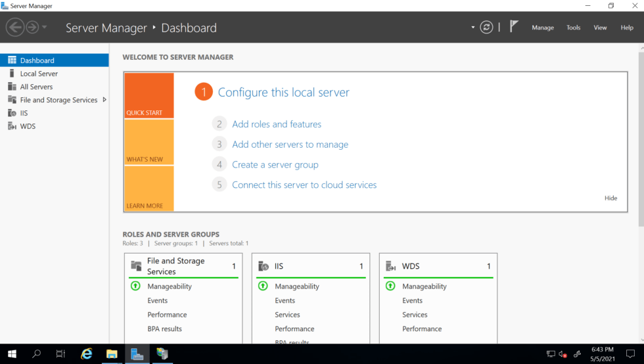Click Connect this server to cloud services
This screenshot has height=364, width=644.
coord(304,185)
